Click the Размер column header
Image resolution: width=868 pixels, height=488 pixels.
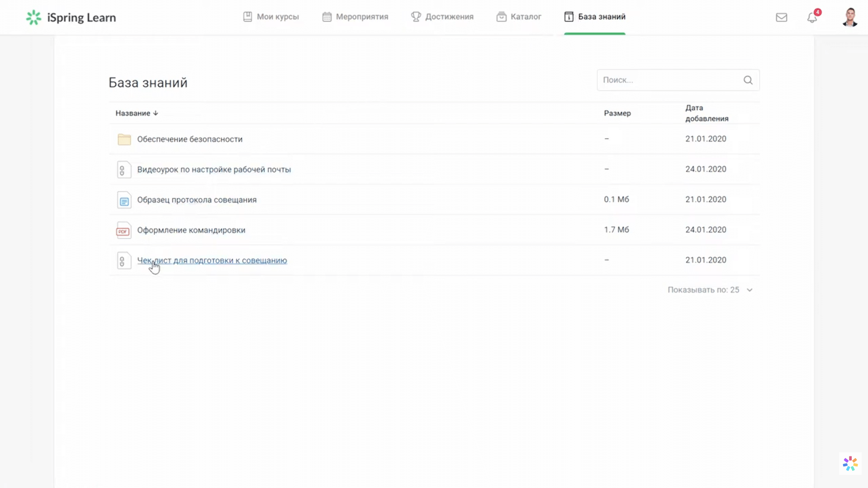pyautogui.click(x=617, y=113)
